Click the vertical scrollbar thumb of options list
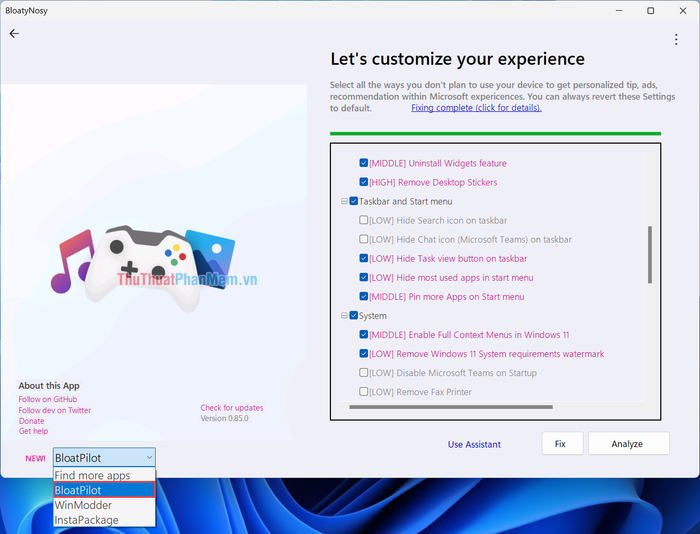 click(650, 254)
